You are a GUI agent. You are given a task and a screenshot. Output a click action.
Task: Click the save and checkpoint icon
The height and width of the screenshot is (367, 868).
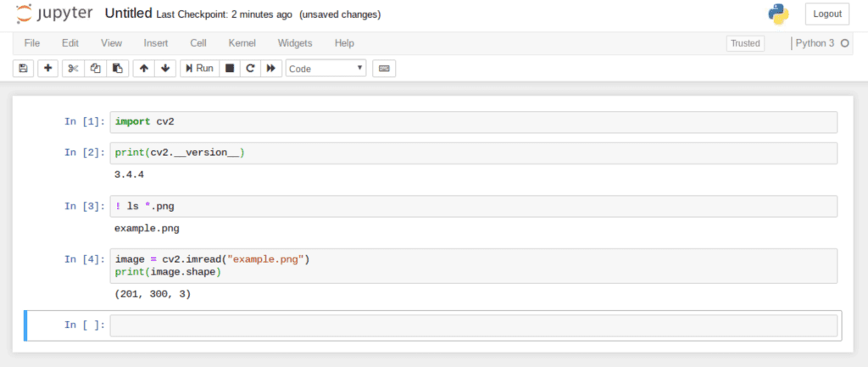coord(23,69)
